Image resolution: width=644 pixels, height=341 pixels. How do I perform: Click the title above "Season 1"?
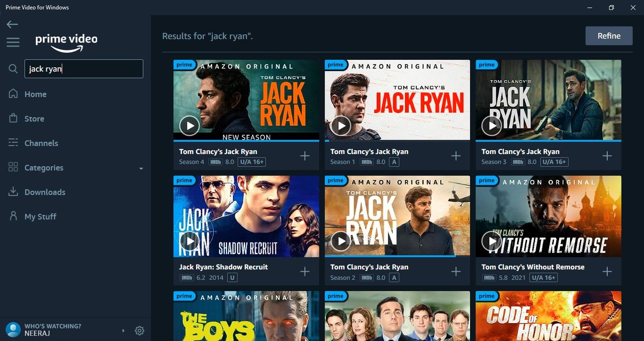point(370,152)
